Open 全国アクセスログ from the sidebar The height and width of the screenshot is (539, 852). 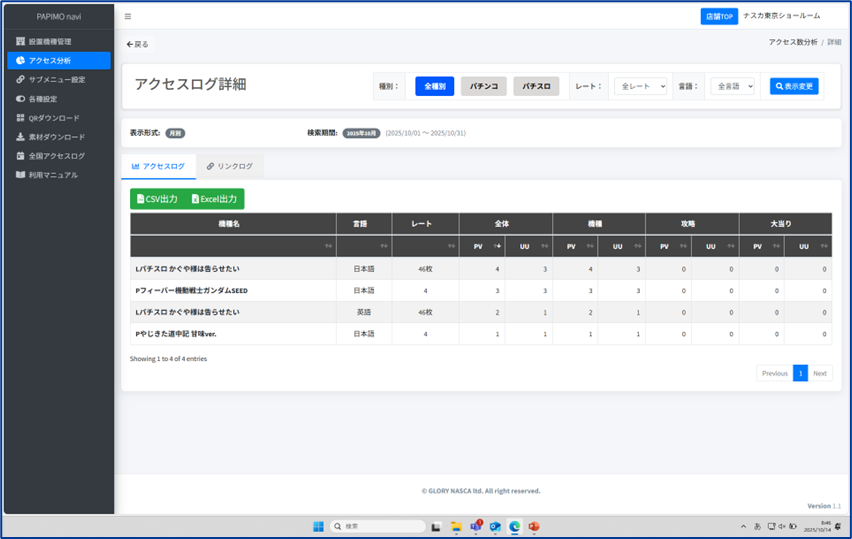click(56, 156)
